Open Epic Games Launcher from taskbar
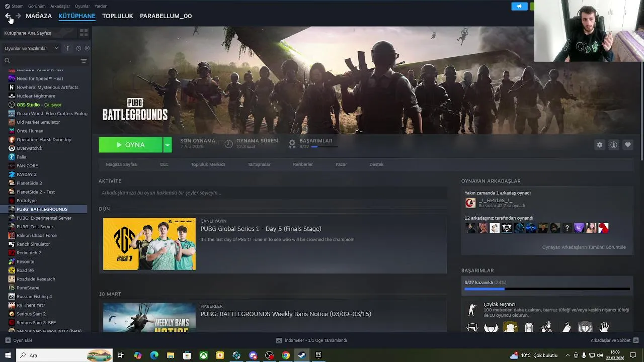 point(318,355)
